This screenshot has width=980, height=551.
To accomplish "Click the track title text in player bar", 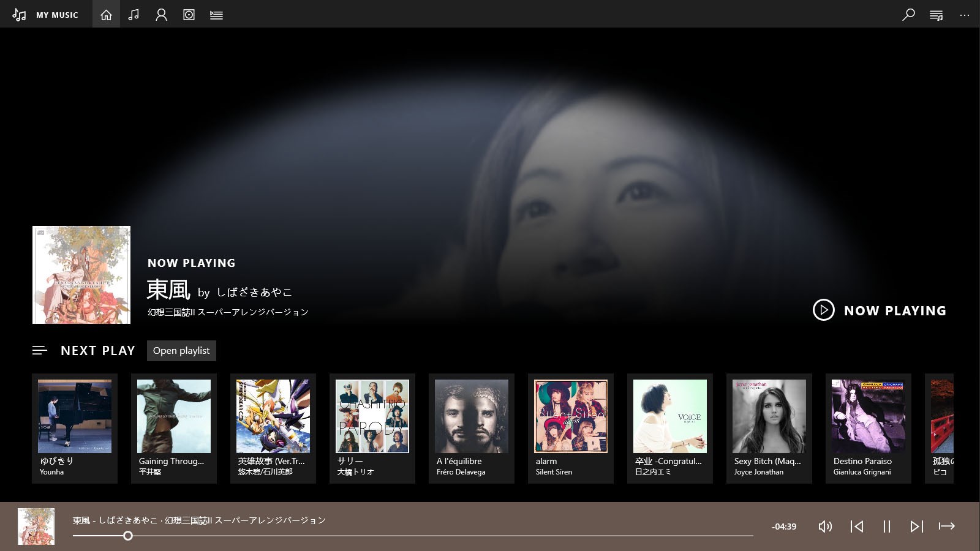I will [x=199, y=520].
